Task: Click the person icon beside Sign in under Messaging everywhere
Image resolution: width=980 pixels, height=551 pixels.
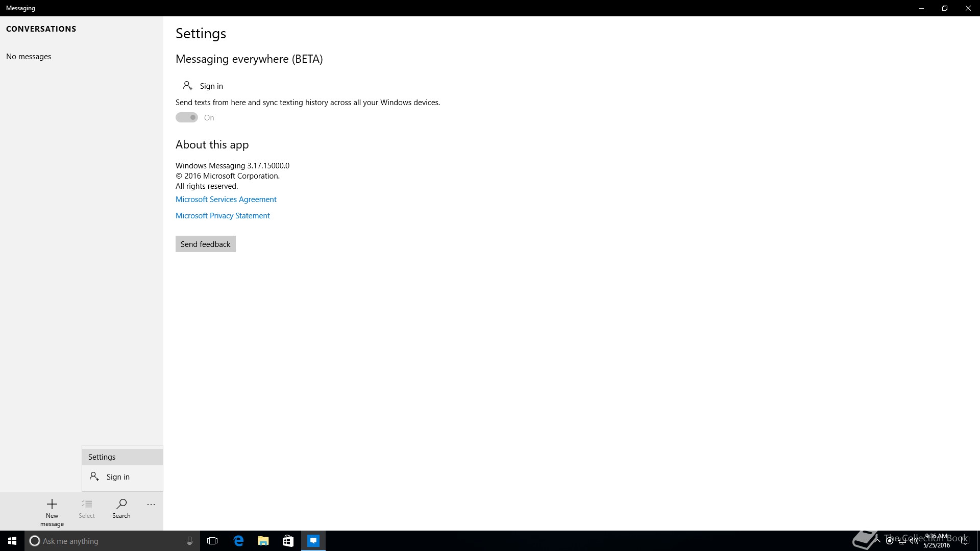Action: (x=188, y=86)
